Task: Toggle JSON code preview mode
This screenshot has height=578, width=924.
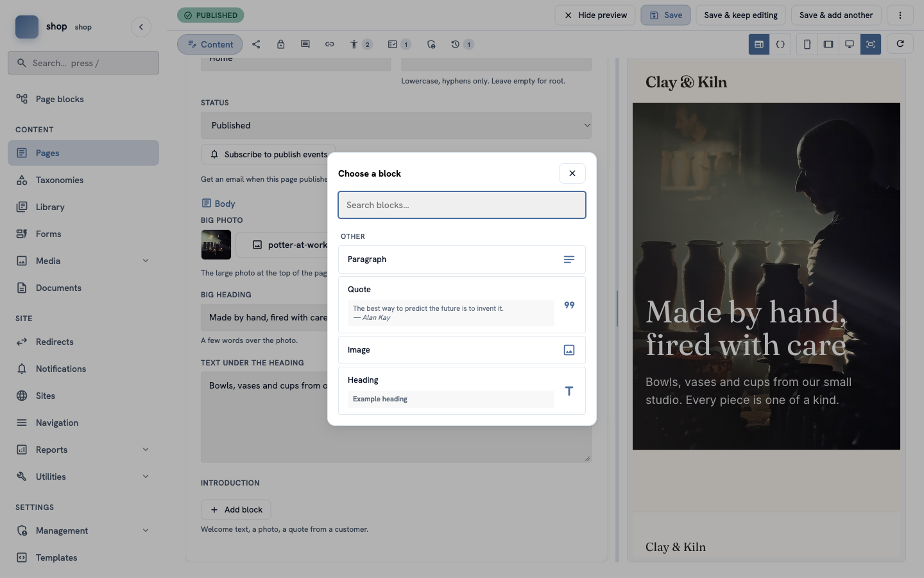Action: coord(780,44)
